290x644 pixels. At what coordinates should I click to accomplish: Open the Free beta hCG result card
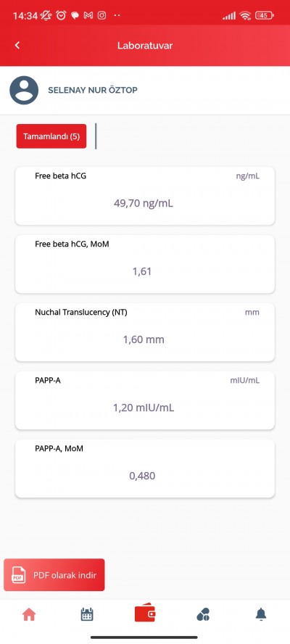tap(145, 196)
